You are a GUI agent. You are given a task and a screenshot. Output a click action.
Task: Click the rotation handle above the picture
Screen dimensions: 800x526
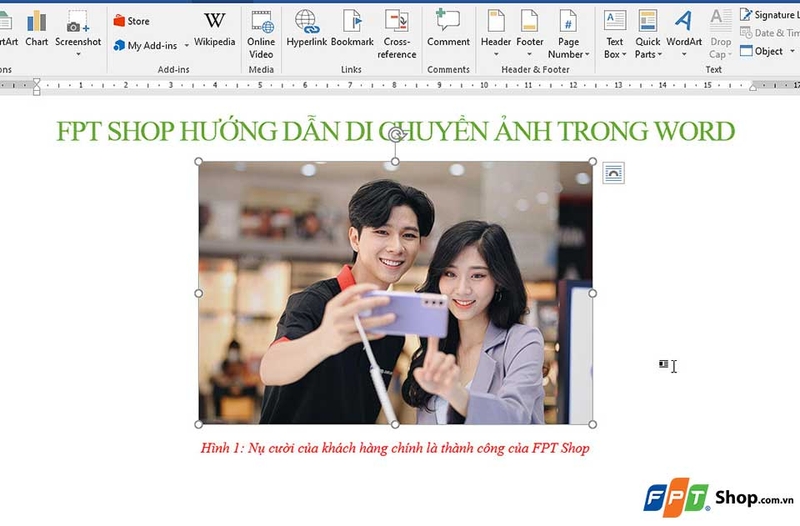pyautogui.click(x=395, y=135)
